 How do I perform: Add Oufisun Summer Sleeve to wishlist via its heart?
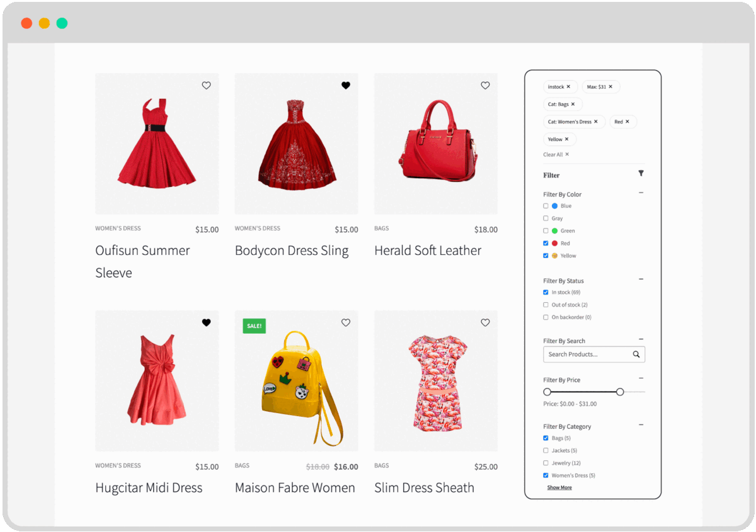click(206, 86)
